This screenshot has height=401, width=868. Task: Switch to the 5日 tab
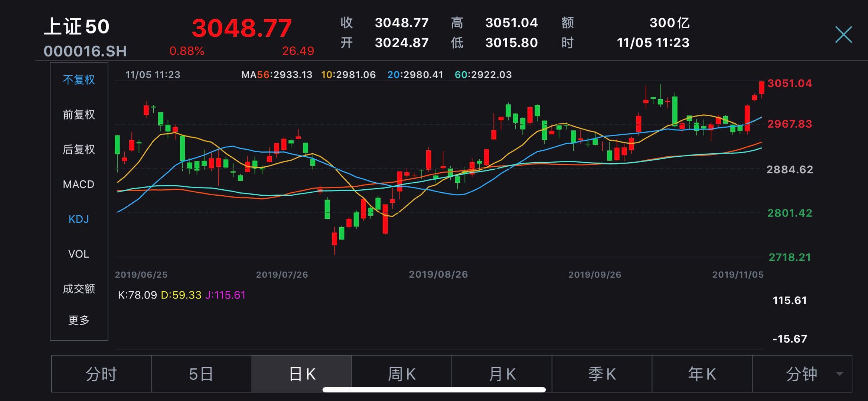[201, 374]
